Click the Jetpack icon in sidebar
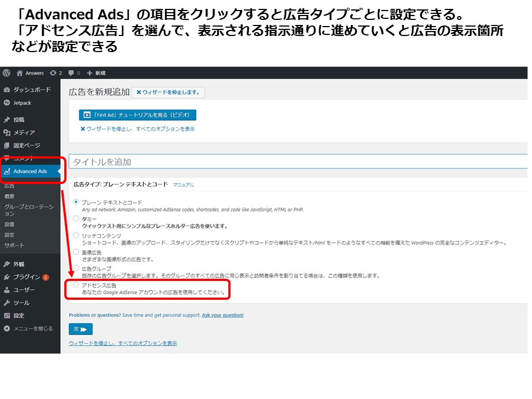 tap(7, 103)
